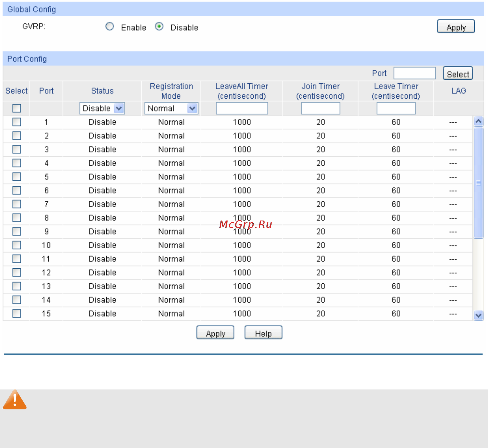488x448 pixels.
Task: Click the Port input field beside Select button
Action: click(415, 73)
